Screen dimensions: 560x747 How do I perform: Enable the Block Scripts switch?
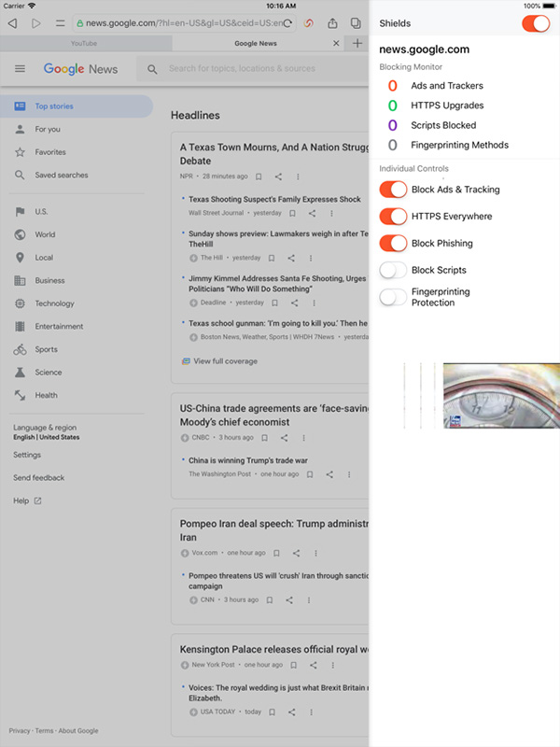tap(393, 270)
